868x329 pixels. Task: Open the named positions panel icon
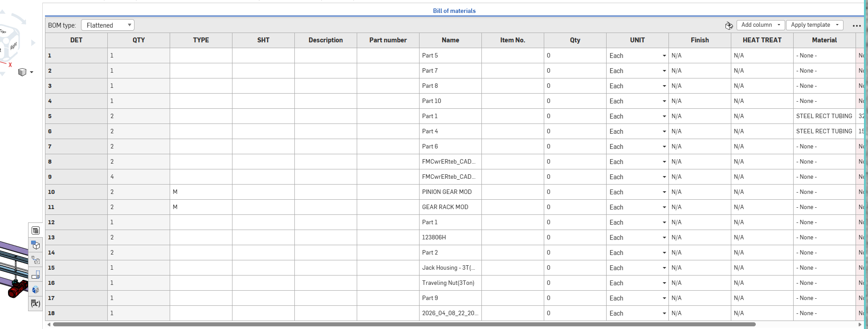coord(36,275)
